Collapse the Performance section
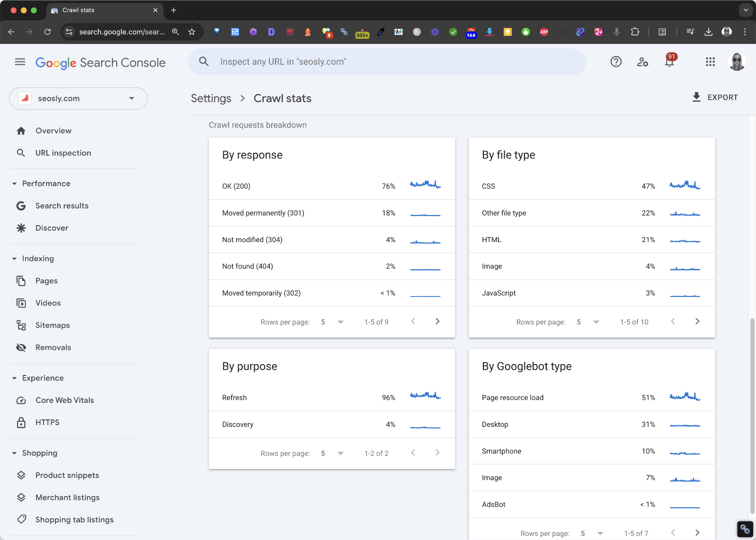Screen dimensions: 756x540 [x=15, y=183]
